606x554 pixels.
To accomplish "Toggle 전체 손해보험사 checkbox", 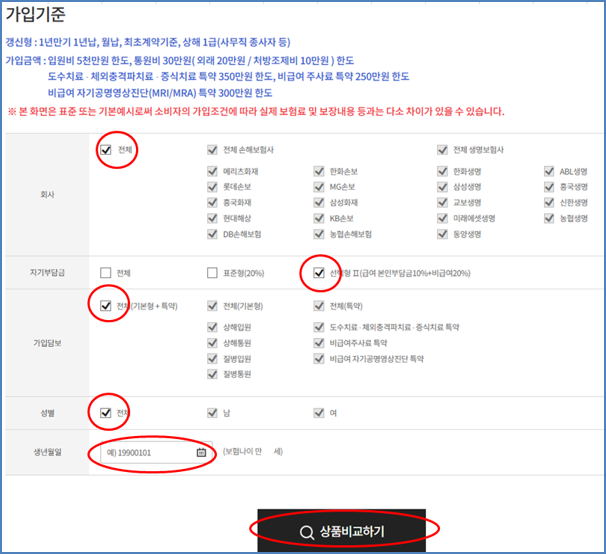I will [212, 150].
